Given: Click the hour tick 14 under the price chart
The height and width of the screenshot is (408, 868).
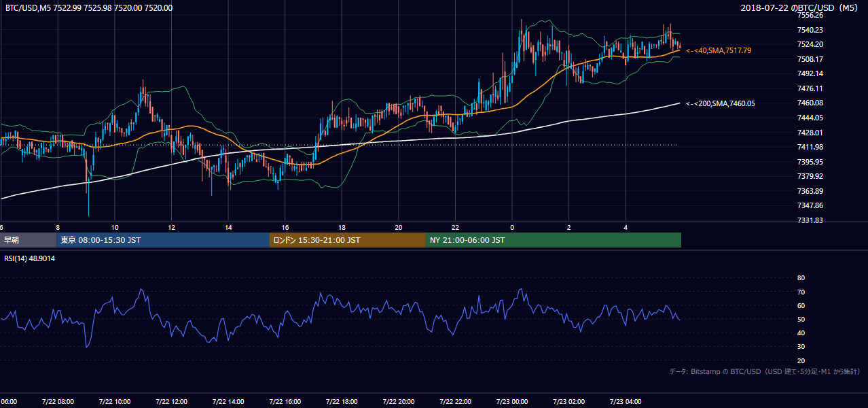Looking at the screenshot, I should click(x=228, y=228).
